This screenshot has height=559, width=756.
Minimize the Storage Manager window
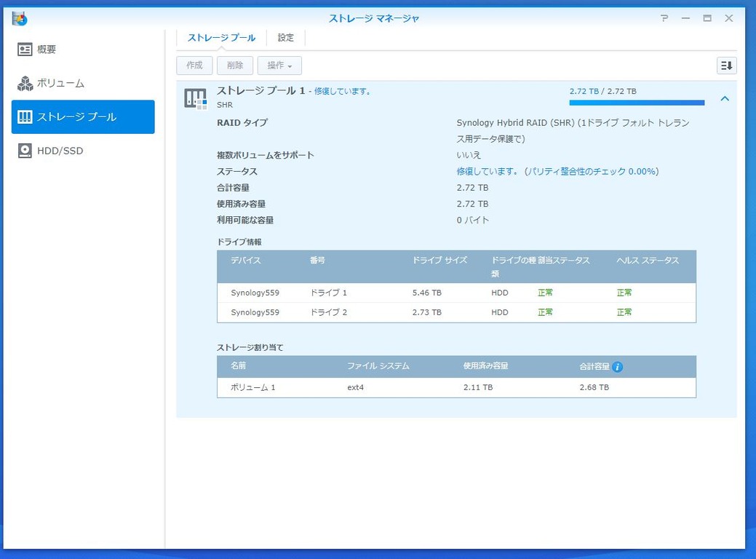[685, 18]
